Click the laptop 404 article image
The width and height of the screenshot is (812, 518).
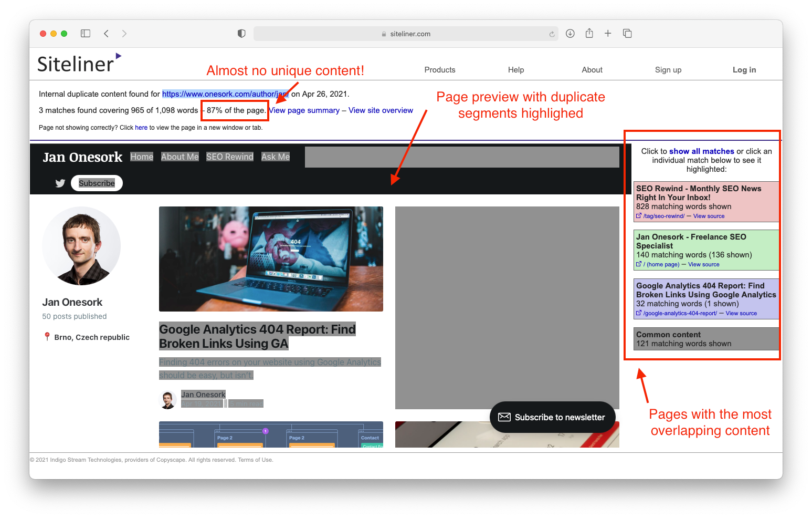[x=271, y=259]
